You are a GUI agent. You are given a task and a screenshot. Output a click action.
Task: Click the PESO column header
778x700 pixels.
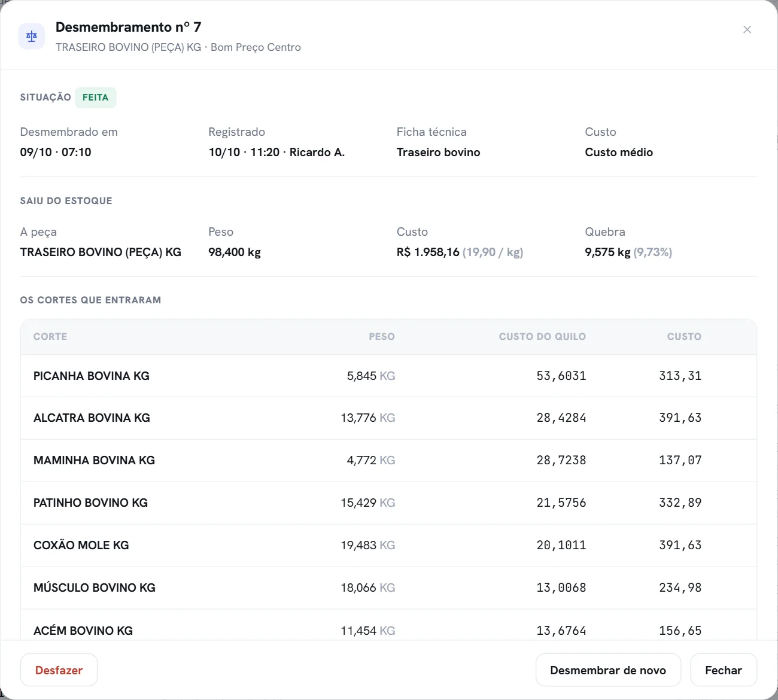[x=382, y=336]
